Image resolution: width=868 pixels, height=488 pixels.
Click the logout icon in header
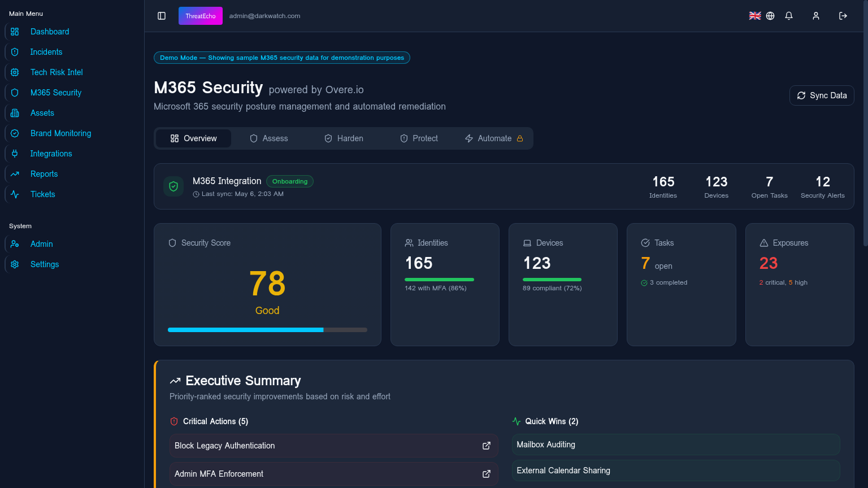pyautogui.click(x=843, y=16)
